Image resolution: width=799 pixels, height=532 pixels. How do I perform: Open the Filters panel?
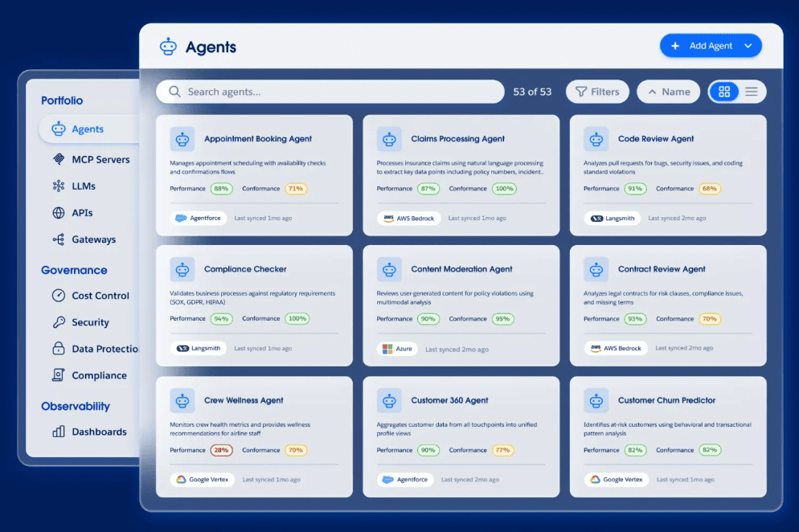point(597,92)
